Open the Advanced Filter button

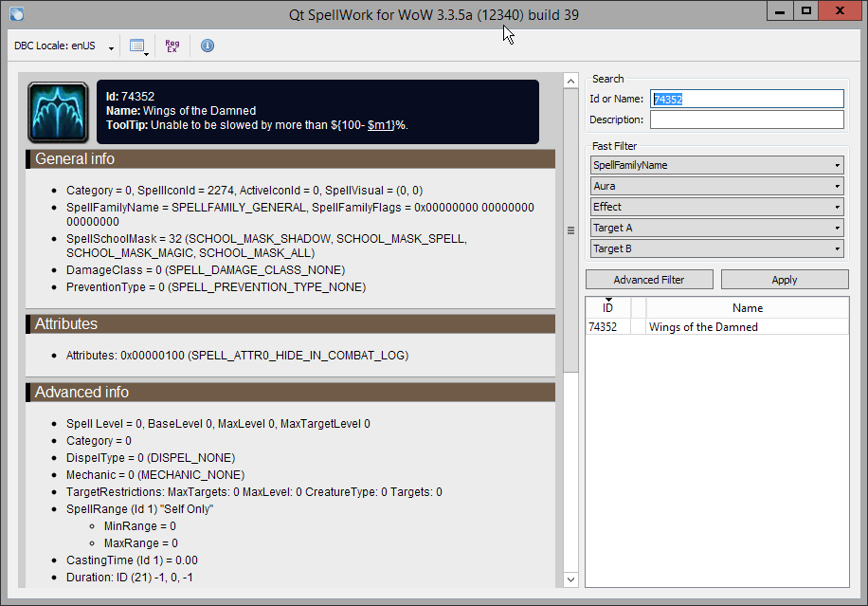649,280
